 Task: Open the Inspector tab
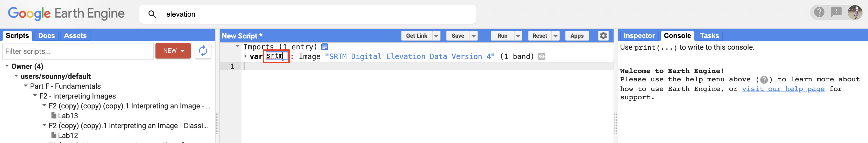pyautogui.click(x=639, y=36)
